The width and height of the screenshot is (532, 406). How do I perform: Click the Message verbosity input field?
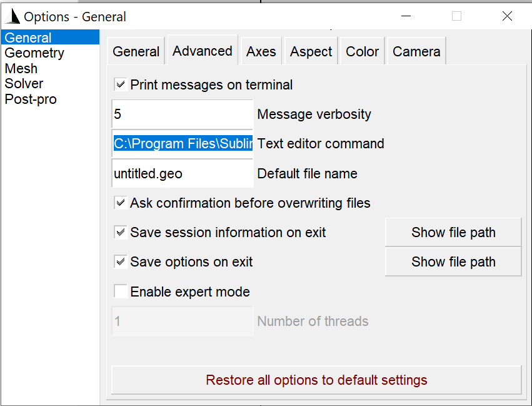tap(182, 114)
